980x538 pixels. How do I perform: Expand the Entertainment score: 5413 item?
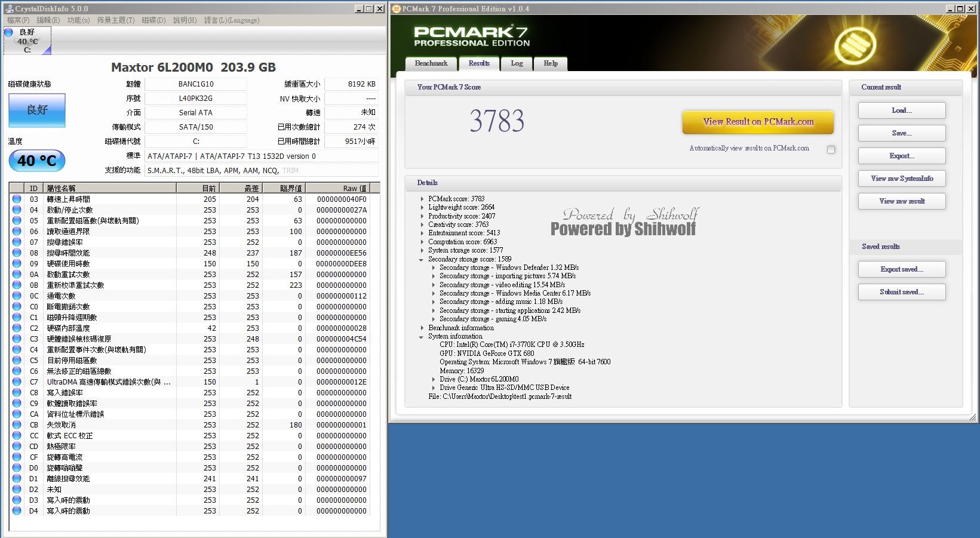point(422,233)
